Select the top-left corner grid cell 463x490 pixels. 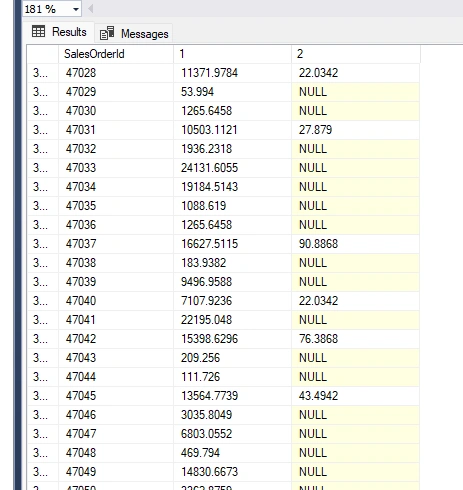(43, 54)
